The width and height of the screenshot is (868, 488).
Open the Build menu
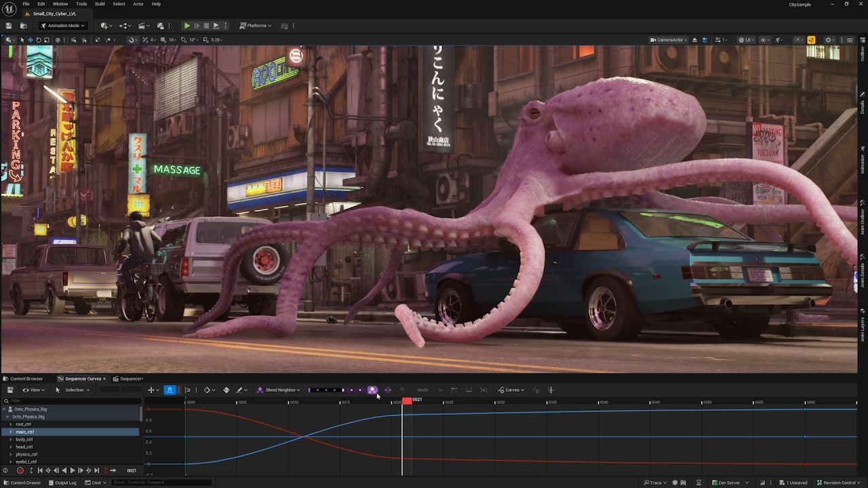(100, 4)
